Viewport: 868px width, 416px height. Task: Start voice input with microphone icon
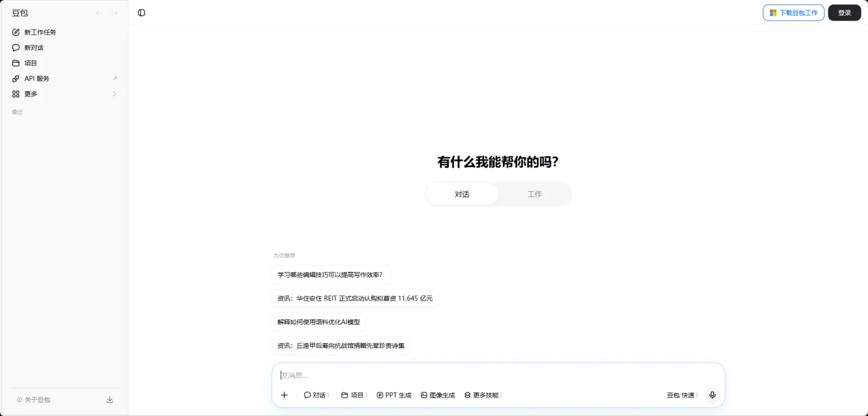click(x=712, y=395)
